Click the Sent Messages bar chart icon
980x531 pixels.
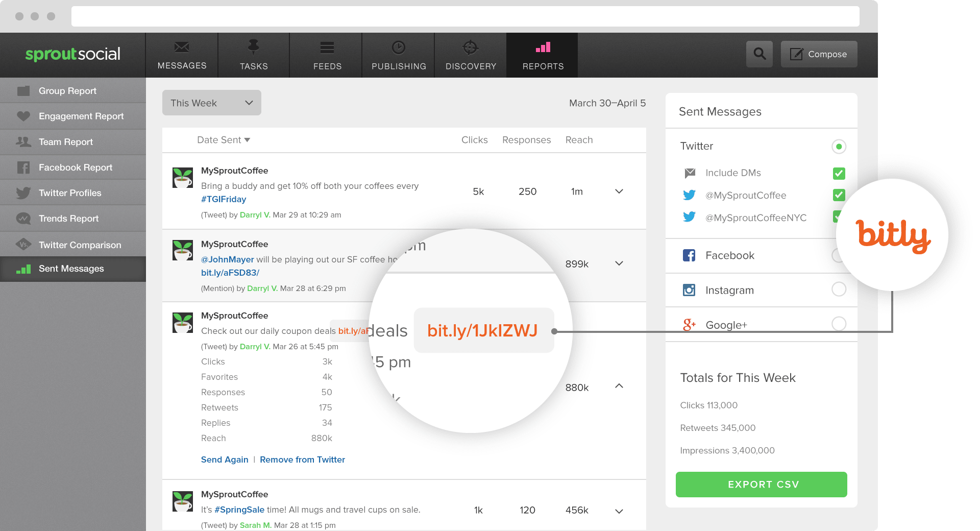tap(23, 269)
